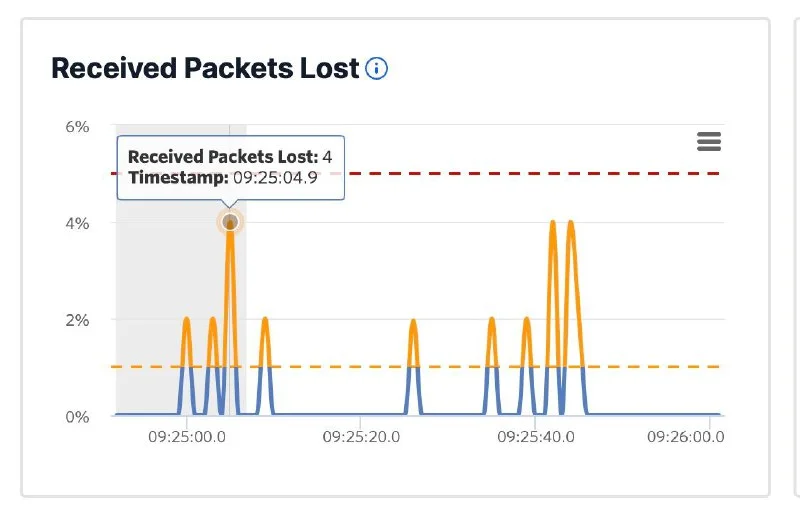The image size is (800, 512).
Task: Click the info icon beside Received Packets Lost
Action: point(376,69)
